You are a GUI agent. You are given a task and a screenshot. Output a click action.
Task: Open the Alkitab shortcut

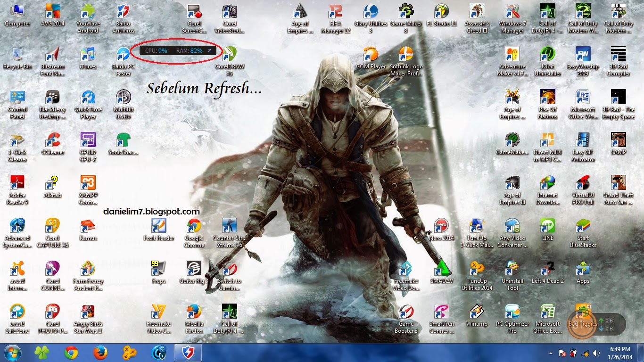tap(53, 187)
